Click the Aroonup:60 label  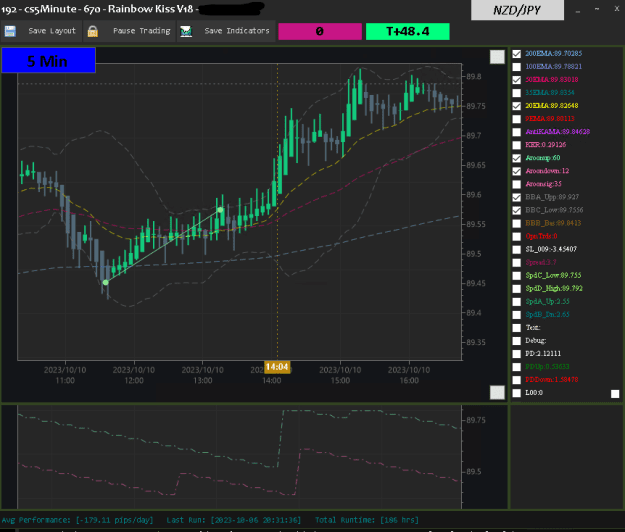pos(542,158)
